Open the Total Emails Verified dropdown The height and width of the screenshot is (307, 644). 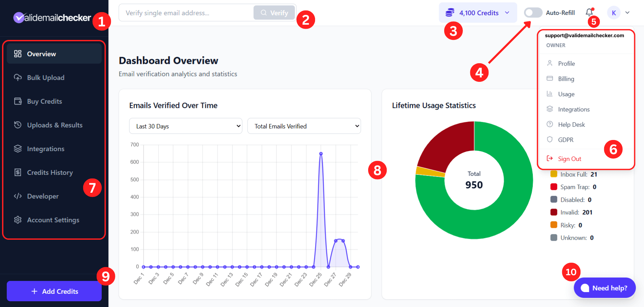point(304,126)
